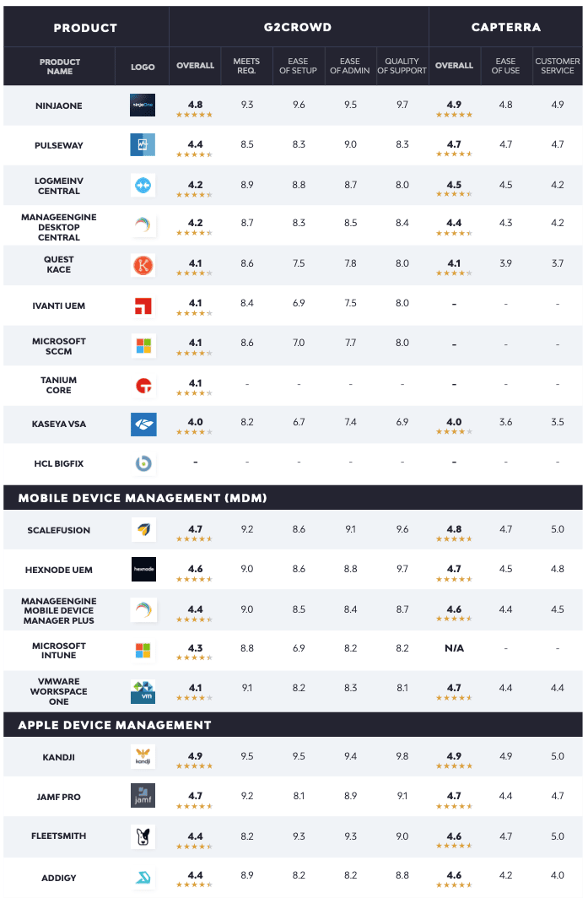Click the NinjaOne G2Crowd star rating
This screenshot has height=898, width=588.
point(194,114)
